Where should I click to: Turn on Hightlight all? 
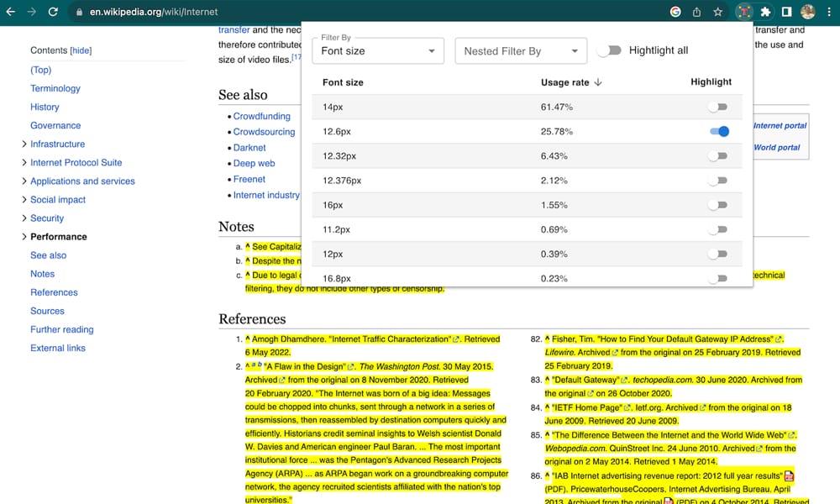click(x=609, y=50)
